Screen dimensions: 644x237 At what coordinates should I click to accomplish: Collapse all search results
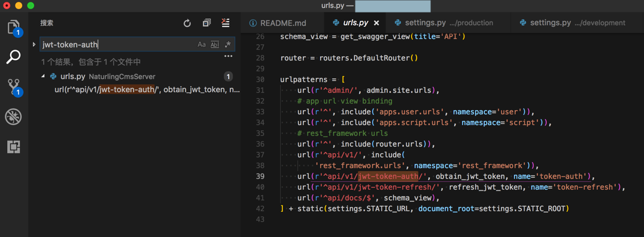(x=206, y=23)
